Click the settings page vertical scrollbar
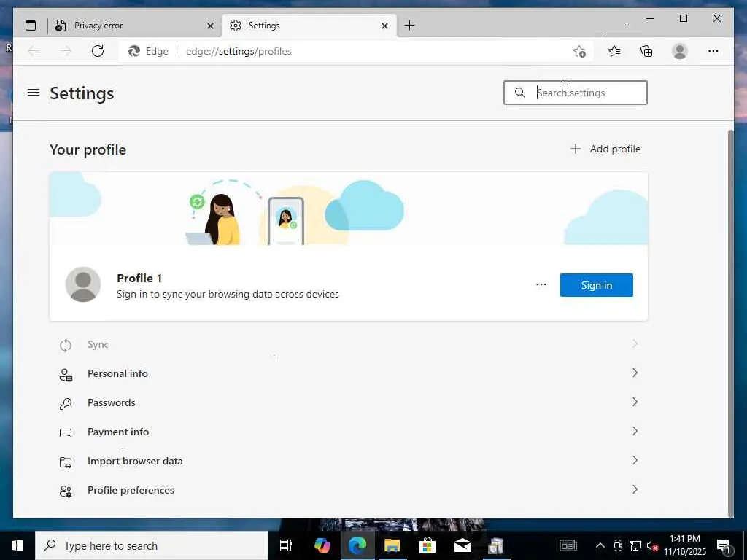This screenshot has width=747, height=560. [x=731, y=322]
